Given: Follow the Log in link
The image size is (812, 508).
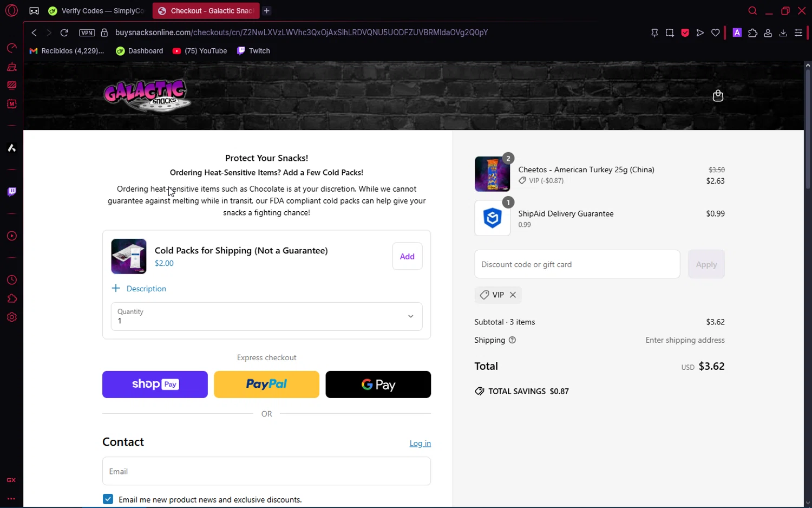Looking at the screenshot, I should pyautogui.click(x=420, y=444).
